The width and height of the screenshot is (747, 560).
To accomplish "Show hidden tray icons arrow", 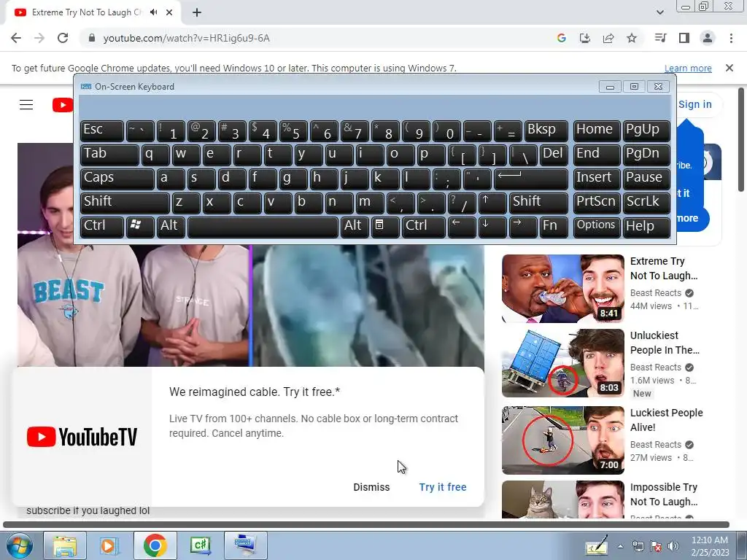I will [x=620, y=546].
